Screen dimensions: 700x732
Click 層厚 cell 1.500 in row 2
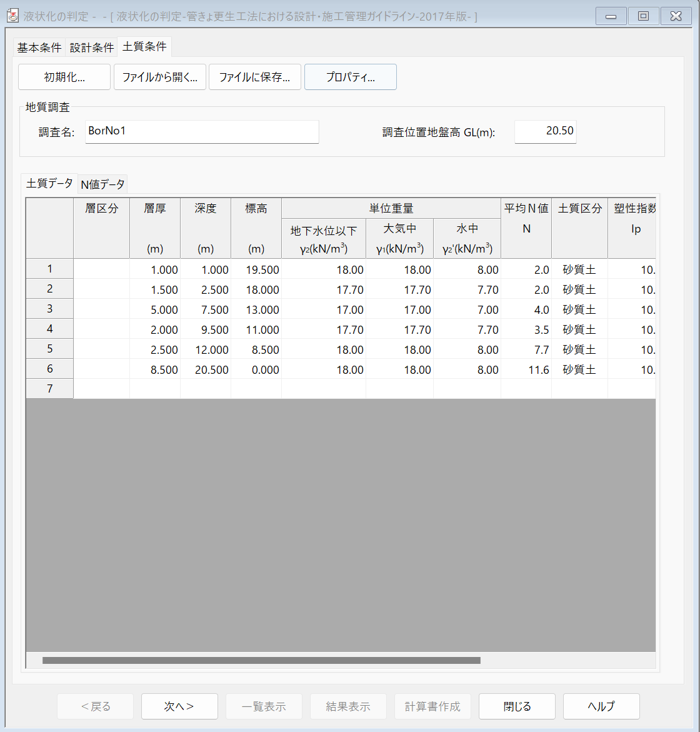click(x=155, y=289)
